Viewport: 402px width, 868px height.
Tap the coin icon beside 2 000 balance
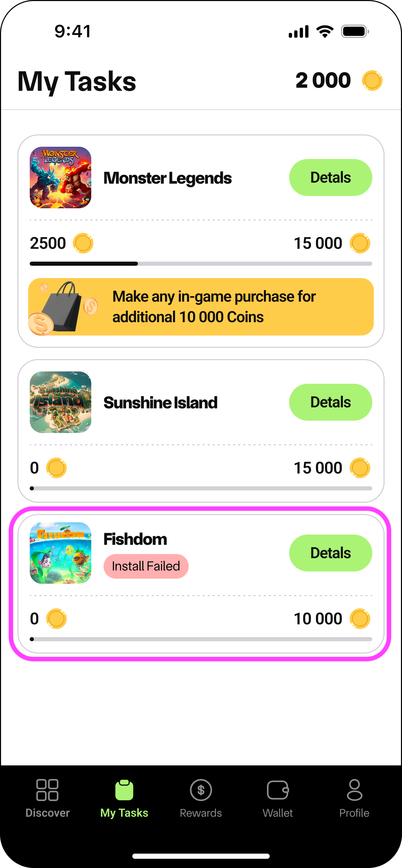point(372,81)
